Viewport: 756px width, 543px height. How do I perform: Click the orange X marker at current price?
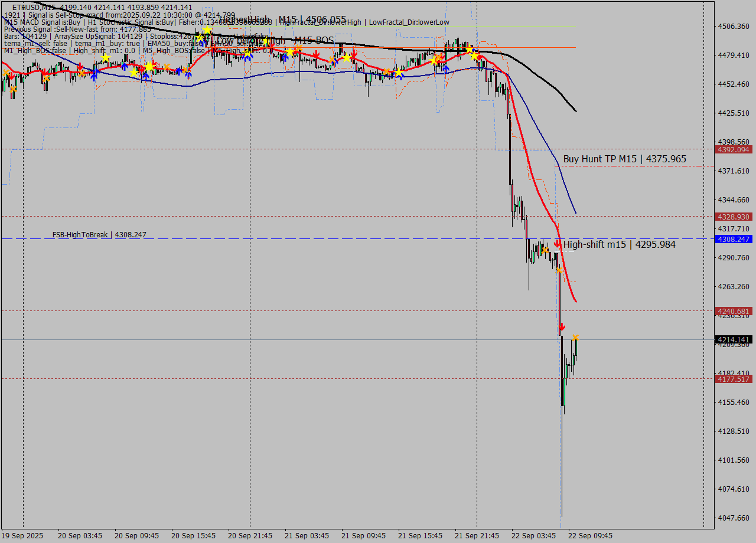(575, 337)
